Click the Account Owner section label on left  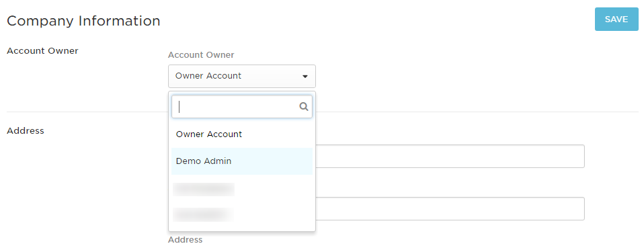pyautogui.click(x=43, y=51)
